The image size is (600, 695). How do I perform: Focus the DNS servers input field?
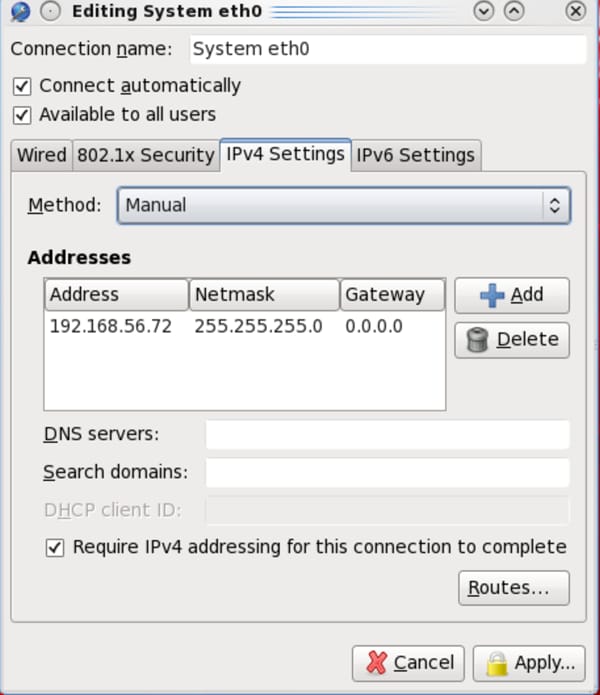tap(386, 435)
